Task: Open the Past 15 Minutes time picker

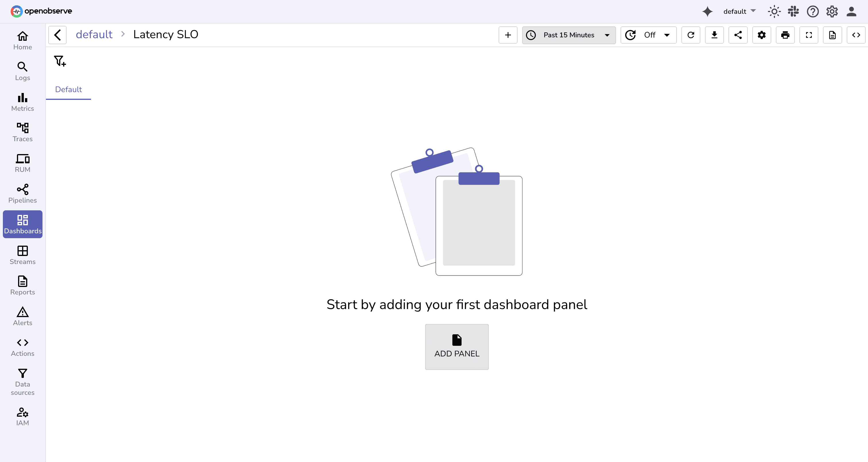Action: 569,35
